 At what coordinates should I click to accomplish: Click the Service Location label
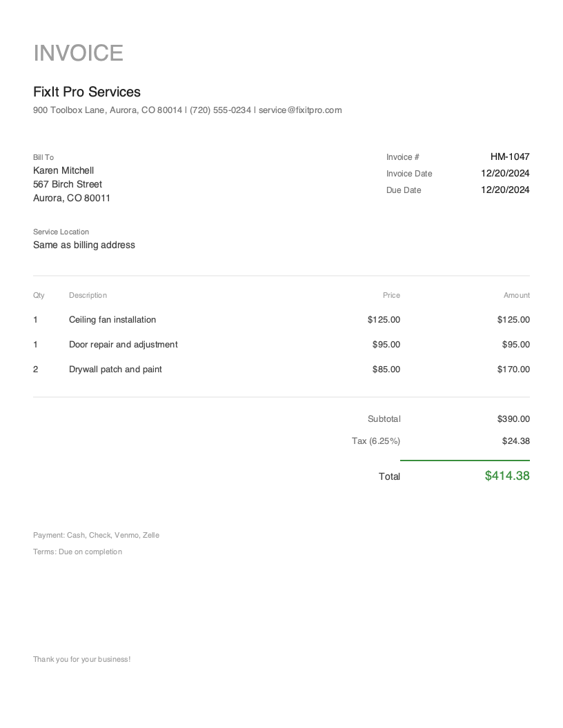click(x=61, y=232)
